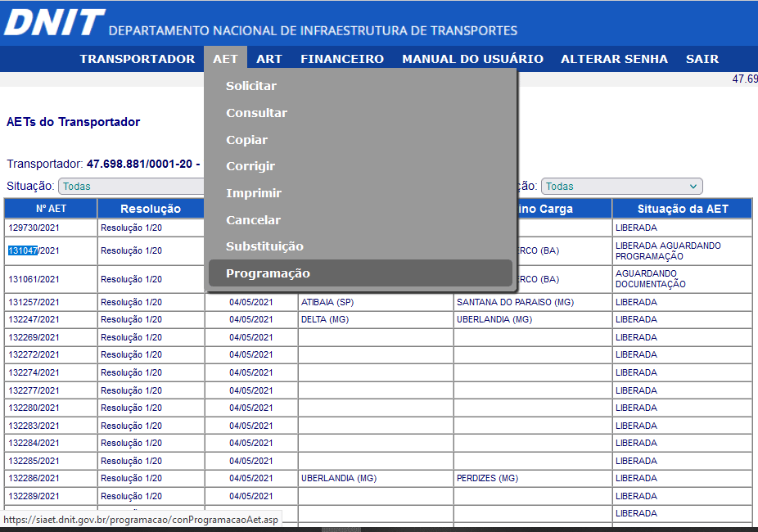Click Programação in AET menu
This screenshot has width=758, height=532.
268,273
